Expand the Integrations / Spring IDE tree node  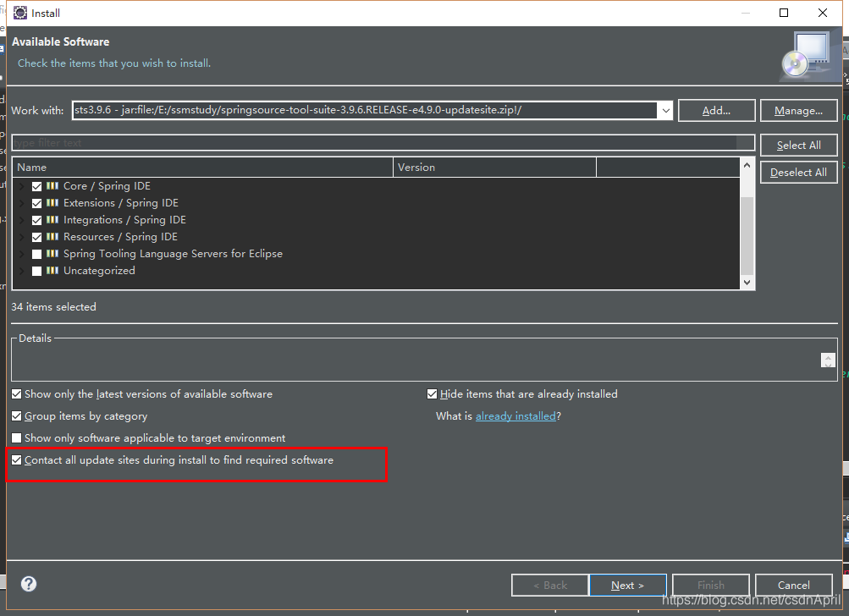click(x=22, y=220)
